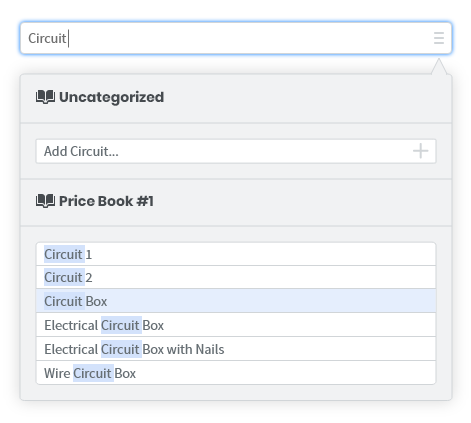
Task: Click the word Nails in the Electrical result
Action: tap(210, 349)
